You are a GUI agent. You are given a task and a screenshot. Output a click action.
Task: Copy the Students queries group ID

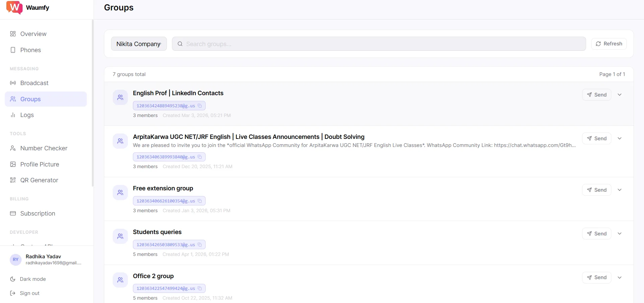(x=200, y=245)
